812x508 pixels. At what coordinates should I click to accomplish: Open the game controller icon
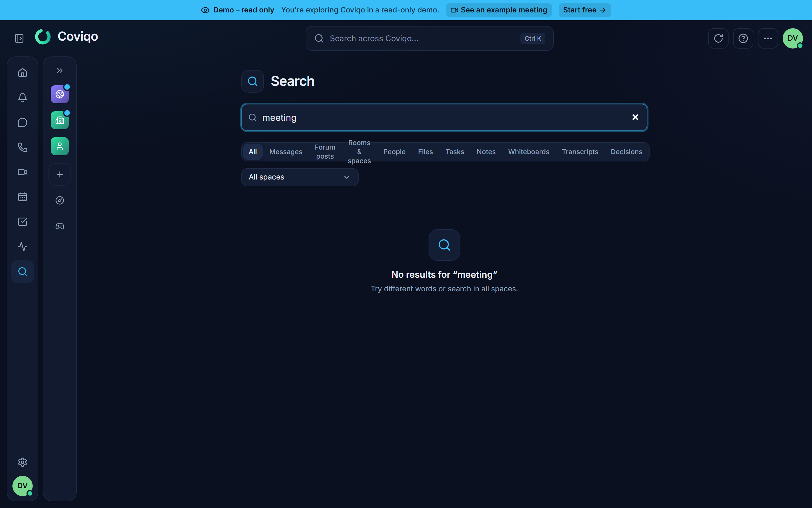[x=60, y=226]
